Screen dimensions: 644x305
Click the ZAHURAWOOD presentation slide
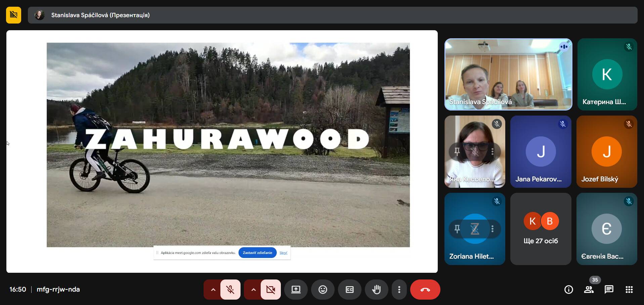coord(228,145)
